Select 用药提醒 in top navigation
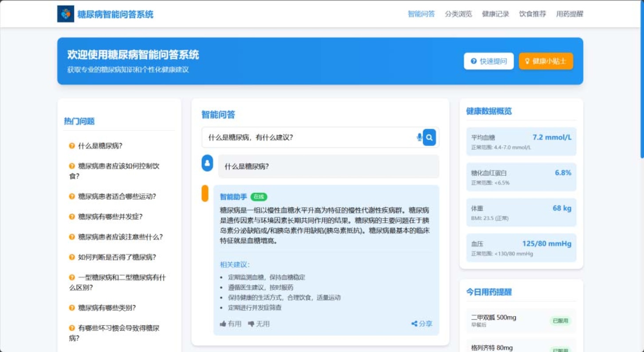This screenshot has height=352, width=644. coord(569,14)
